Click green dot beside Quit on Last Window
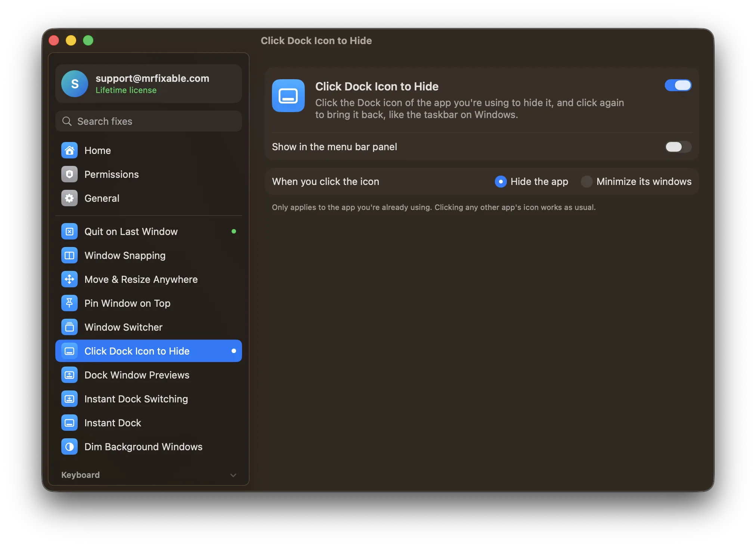756x547 pixels. pos(234,231)
